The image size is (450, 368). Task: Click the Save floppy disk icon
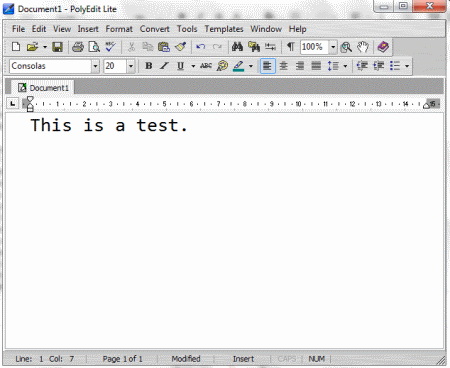57,47
